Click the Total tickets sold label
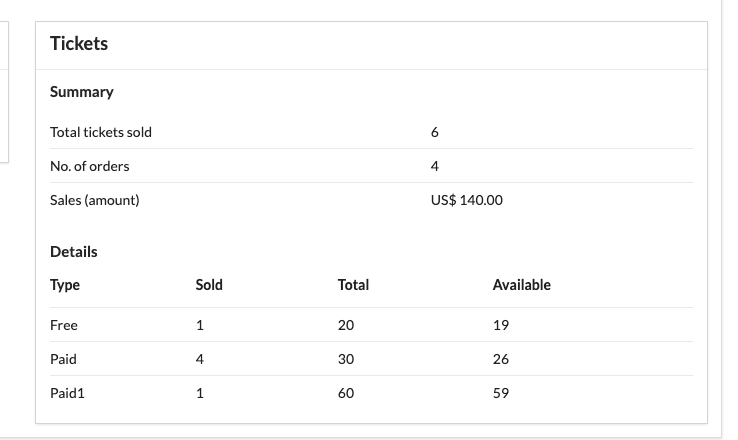The width and height of the screenshot is (738, 440). 101,132
